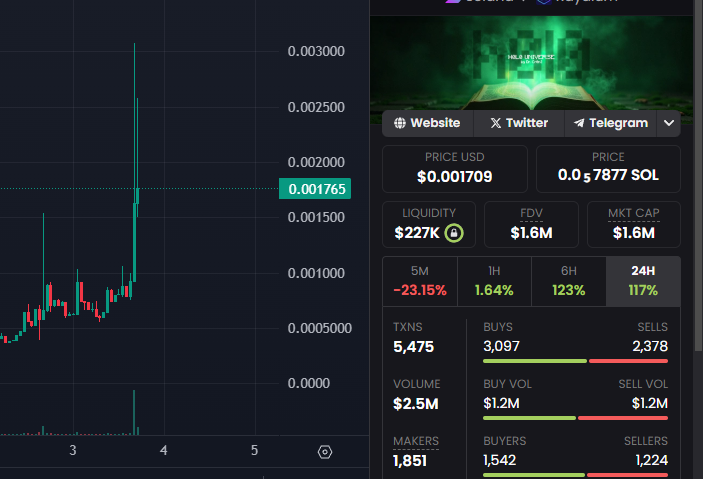Click the 0.0000 price axis label
This screenshot has width=703, height=479.
click(308, 383)
